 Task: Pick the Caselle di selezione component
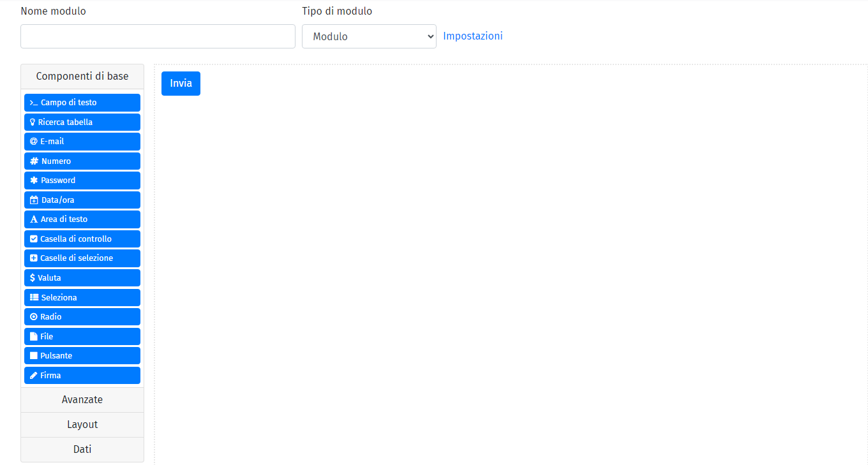[x=82, y=258]
